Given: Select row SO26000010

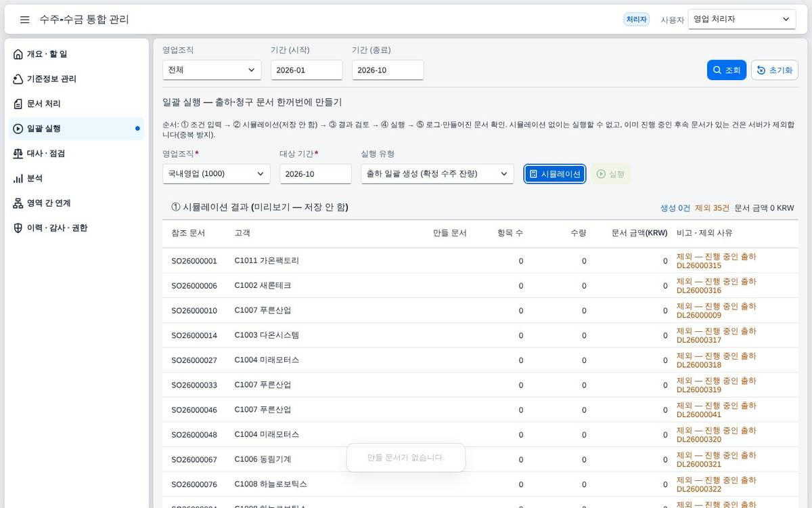Looking at the screenshot, I should (x=480, y=310).
